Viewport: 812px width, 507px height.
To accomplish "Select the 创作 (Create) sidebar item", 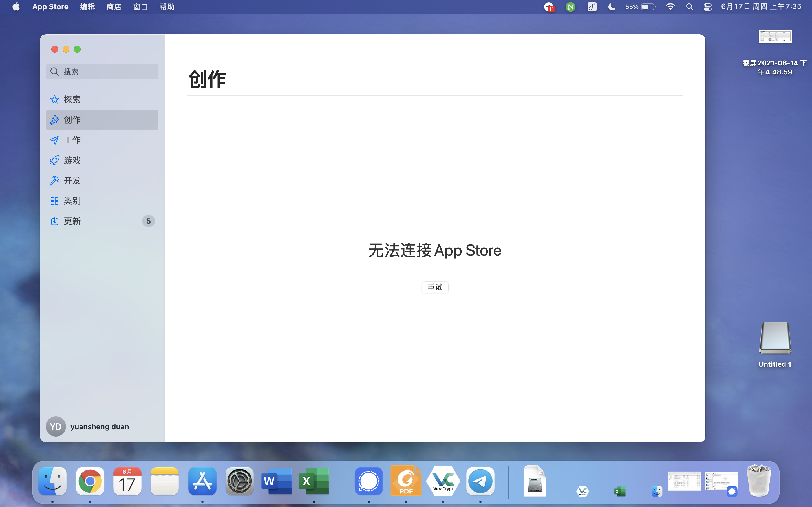I will pyautogui.click(x=72, y=120).
